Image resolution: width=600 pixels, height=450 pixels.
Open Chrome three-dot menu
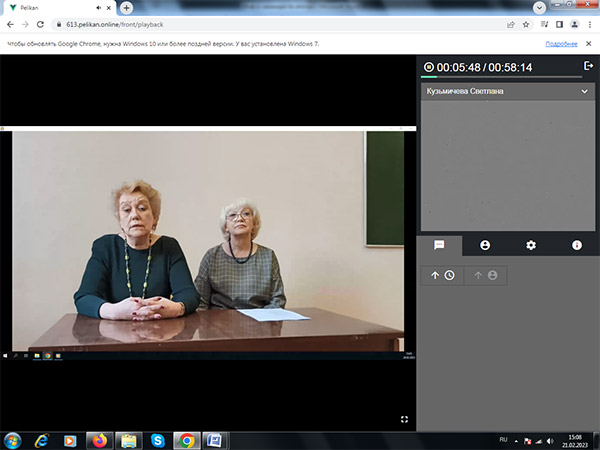click(590, 24)
